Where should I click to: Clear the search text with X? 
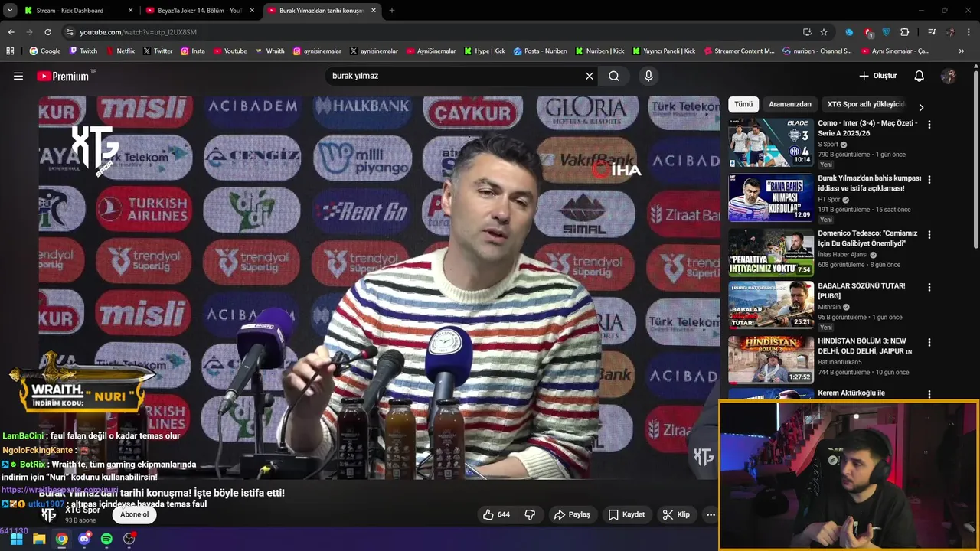[590, 76]
